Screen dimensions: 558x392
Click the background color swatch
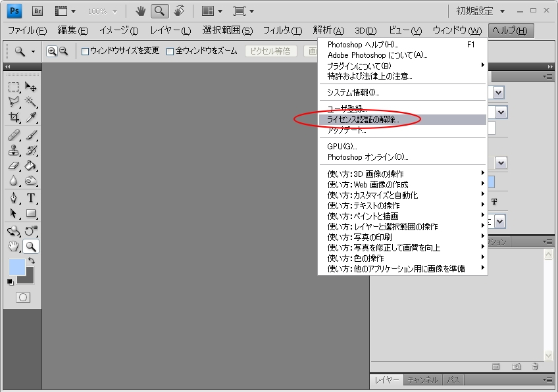tap(28, 278)
